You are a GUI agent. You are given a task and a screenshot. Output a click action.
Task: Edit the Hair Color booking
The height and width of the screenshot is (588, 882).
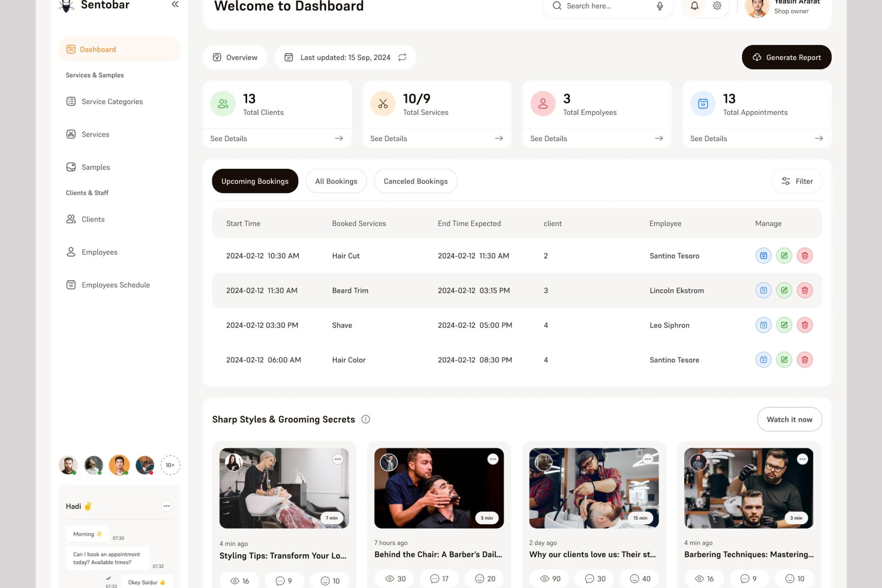784,359
